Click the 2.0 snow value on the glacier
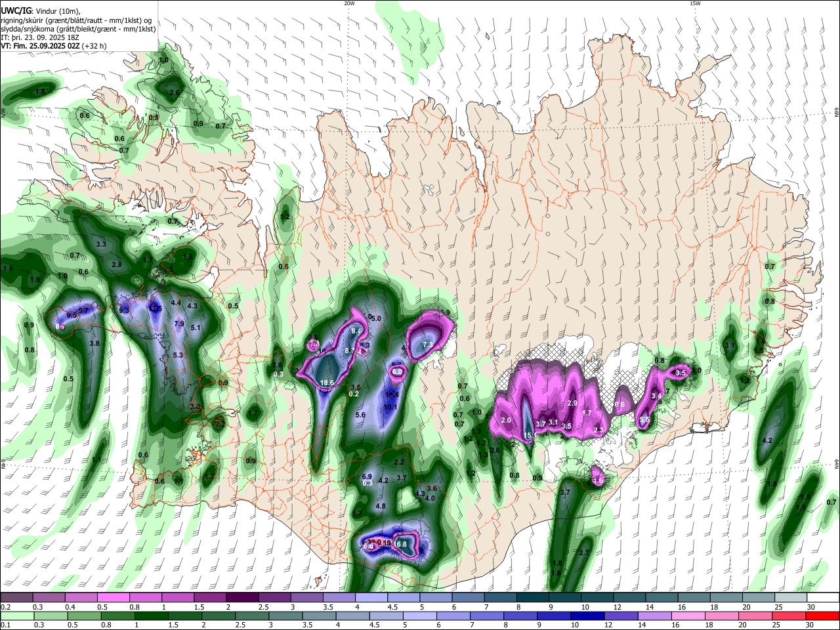The width and height of the screenshot is (840, 630). 506,420
